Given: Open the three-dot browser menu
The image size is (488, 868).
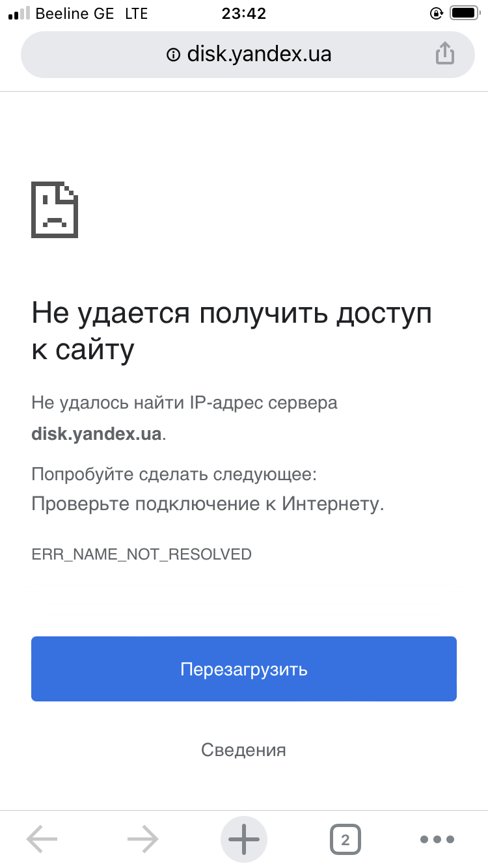Looking at the screenshot, I should [x=438, y=839].
